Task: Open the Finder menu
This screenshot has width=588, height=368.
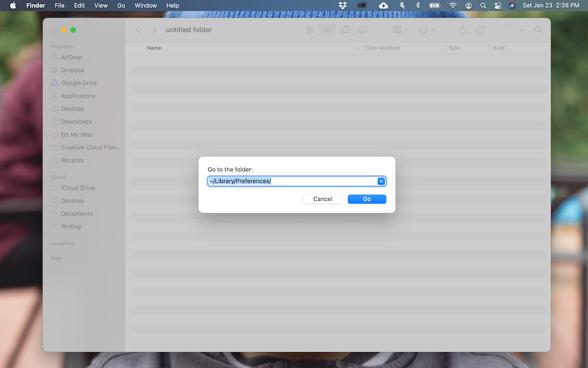Action: coord(35,5)
